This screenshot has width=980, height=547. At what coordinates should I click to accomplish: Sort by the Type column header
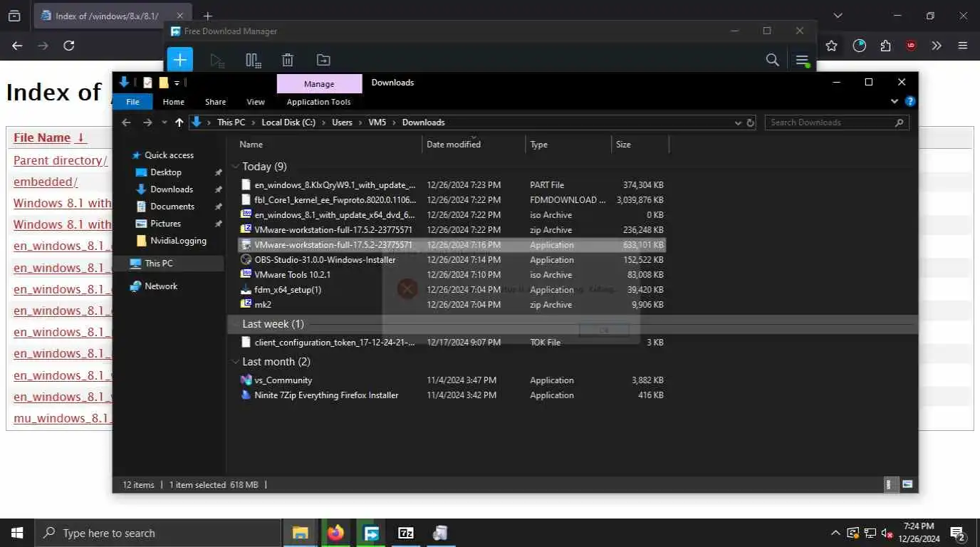click(x=568, y=145)
